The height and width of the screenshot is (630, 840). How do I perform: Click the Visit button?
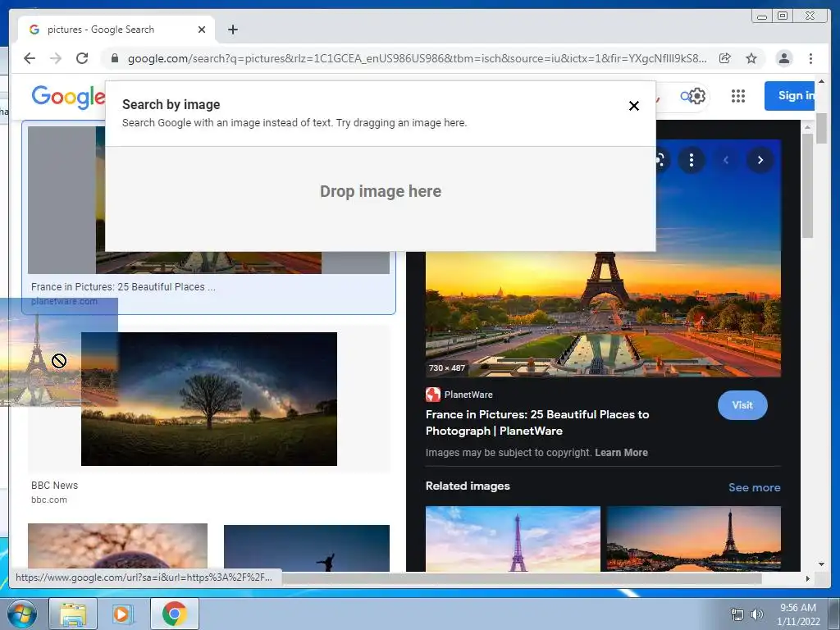click(x=742, y=405)
